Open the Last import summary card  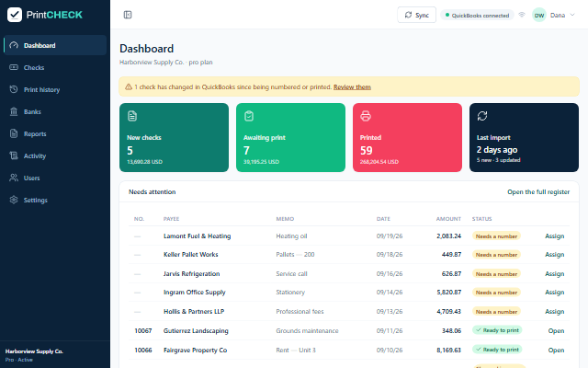tap(524, 137)
